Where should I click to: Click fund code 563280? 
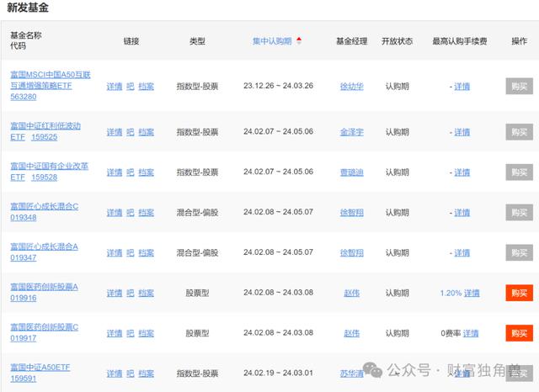[x=24, y=97]
